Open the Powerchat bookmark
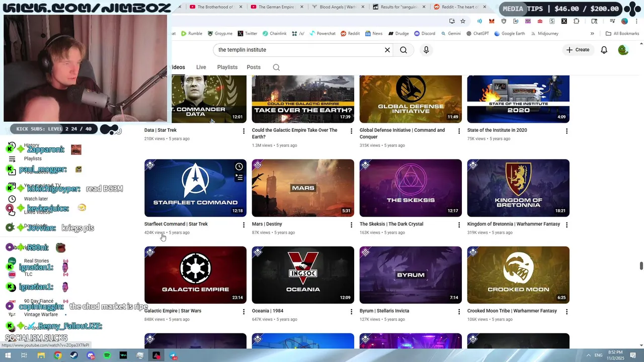Viewport: 644px width, 362px height. (x=322, y=34)
